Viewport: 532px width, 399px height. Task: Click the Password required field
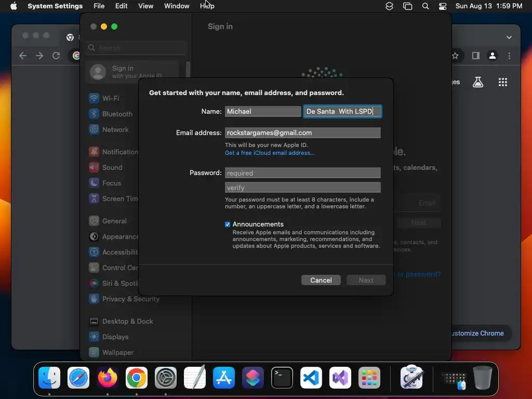tap(303, 173)
